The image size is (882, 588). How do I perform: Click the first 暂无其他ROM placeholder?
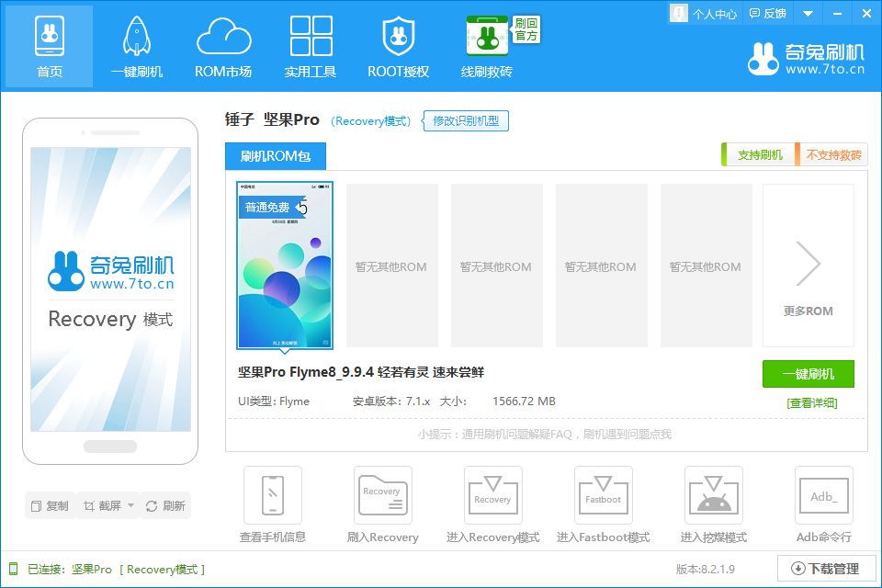coord(391,265)
